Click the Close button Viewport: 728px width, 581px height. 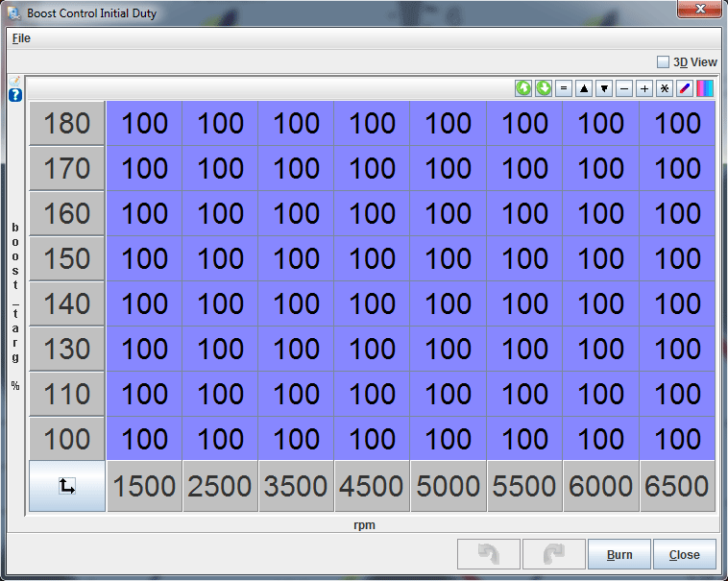pyautogui.click(x=685, y=554)
